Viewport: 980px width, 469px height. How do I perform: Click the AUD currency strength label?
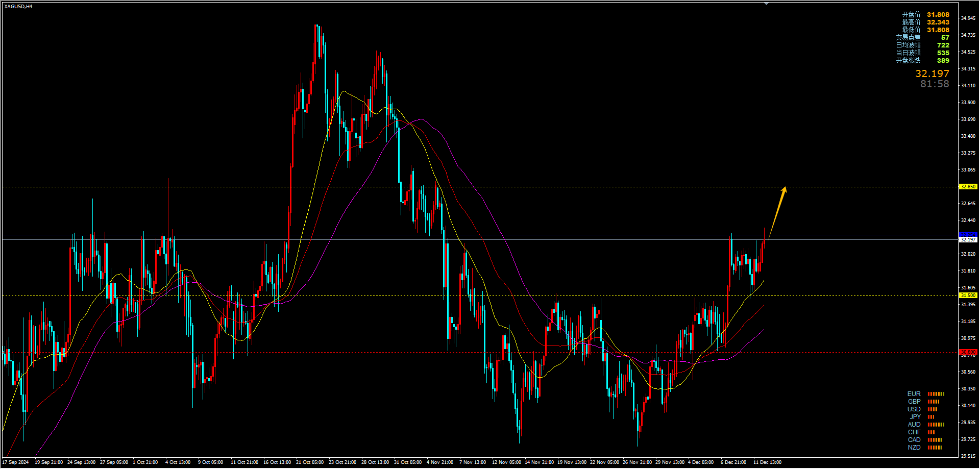914,425
